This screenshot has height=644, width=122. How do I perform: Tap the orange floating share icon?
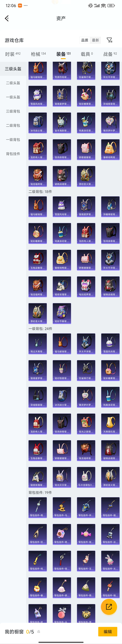coord(109,607)
